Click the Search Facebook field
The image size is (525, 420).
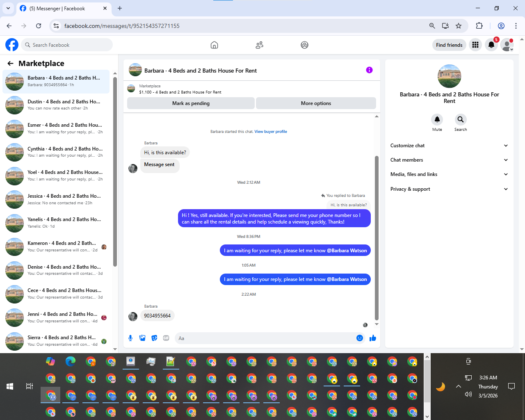pos(66,45)
